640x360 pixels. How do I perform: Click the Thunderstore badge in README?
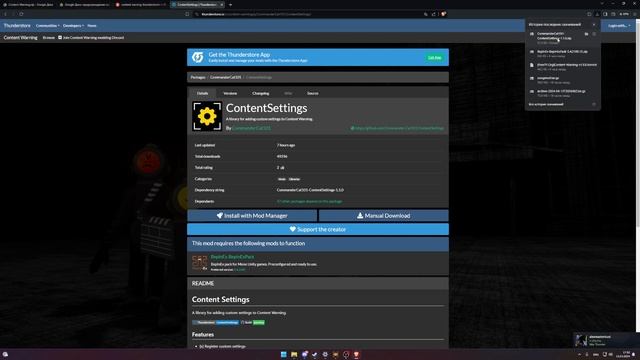(216, 322)
